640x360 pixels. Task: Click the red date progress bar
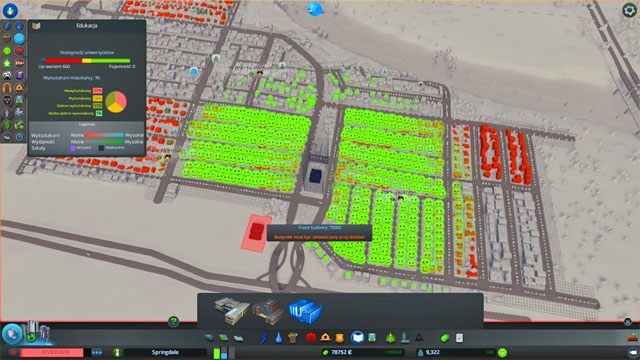pyautogui.click(x=51, y=352)
